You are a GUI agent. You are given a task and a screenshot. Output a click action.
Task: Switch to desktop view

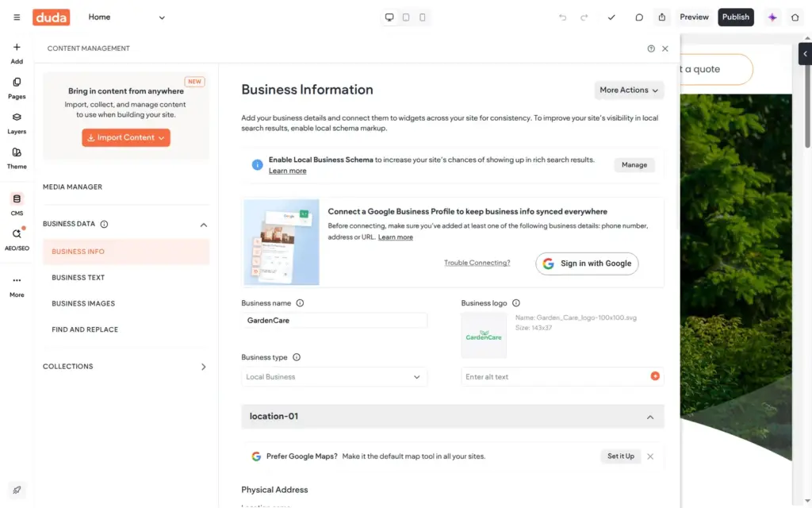pos(389,17)
